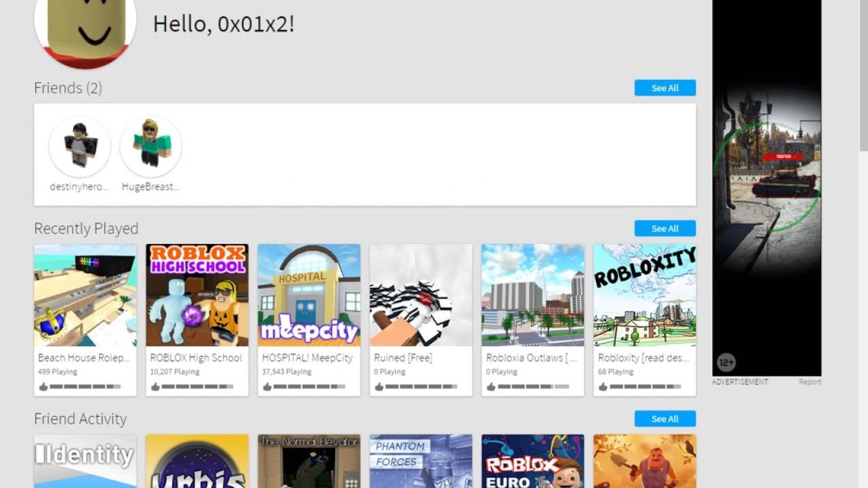Click '37,543 Playing' count text
868x488 pixels.
pos(287,372)
